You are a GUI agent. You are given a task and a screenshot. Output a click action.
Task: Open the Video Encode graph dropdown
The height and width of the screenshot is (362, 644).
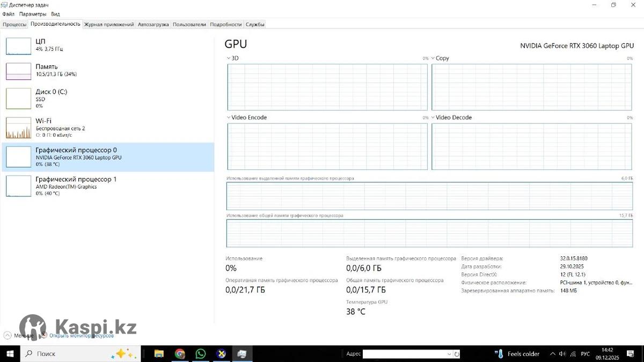click(229, 117)
